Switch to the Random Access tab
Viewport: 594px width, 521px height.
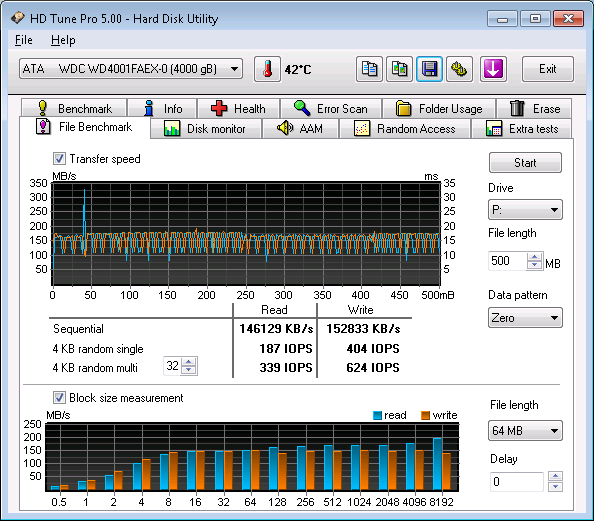(405, 128)
